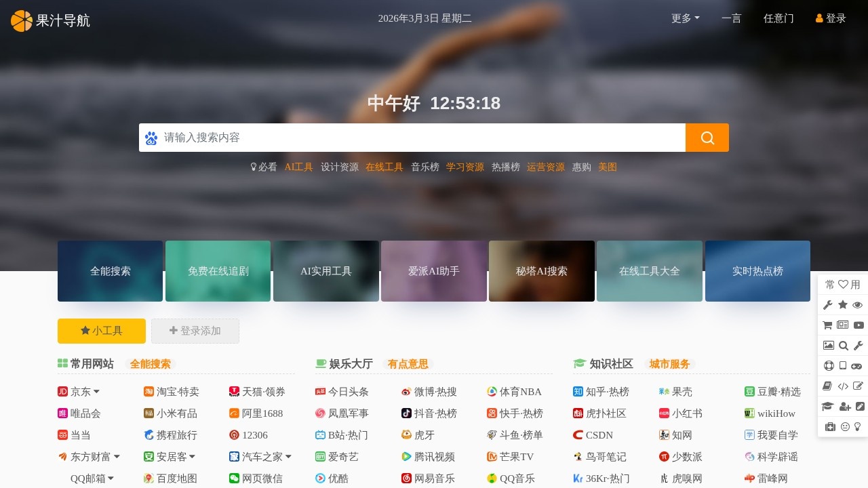868x488 pixels.
Task: Switch to the 城市服务 tab
Action: 669,364
